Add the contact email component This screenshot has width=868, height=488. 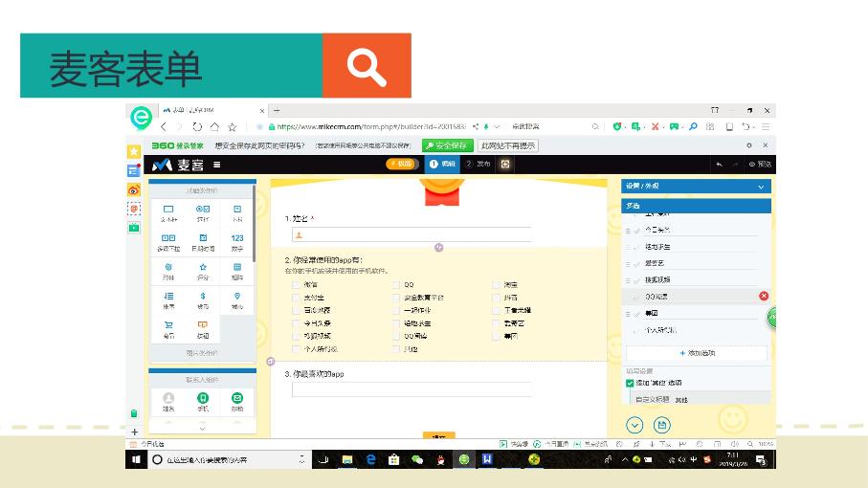point(237,402)
